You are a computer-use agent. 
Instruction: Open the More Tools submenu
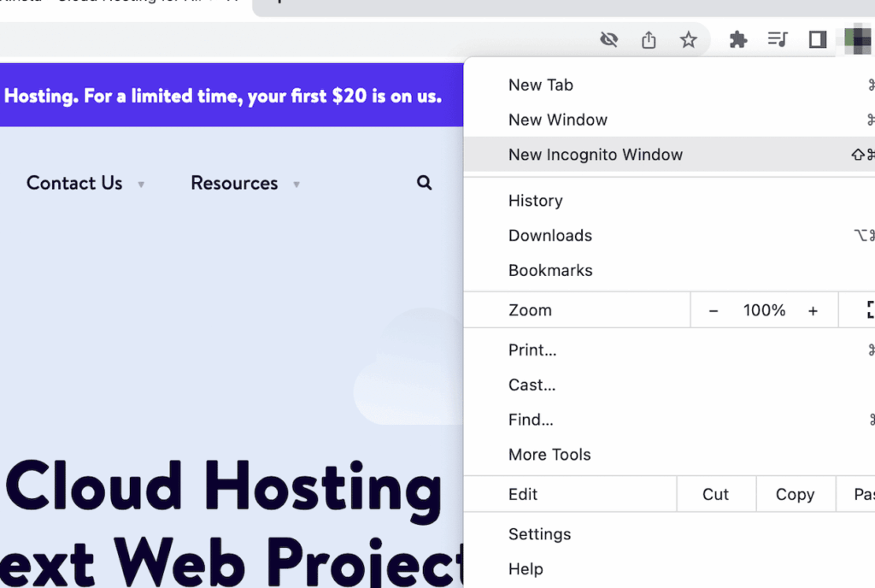tap(549, 455)
